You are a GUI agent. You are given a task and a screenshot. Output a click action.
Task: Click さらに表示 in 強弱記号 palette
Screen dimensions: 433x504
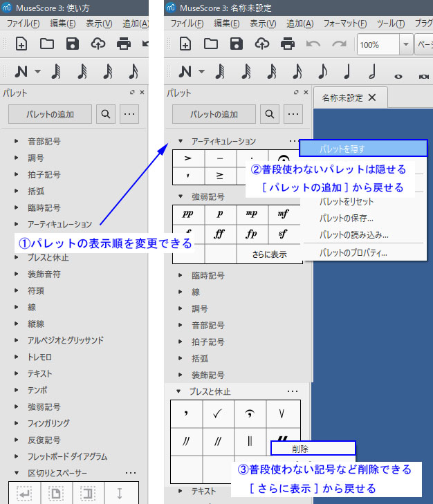269,254
